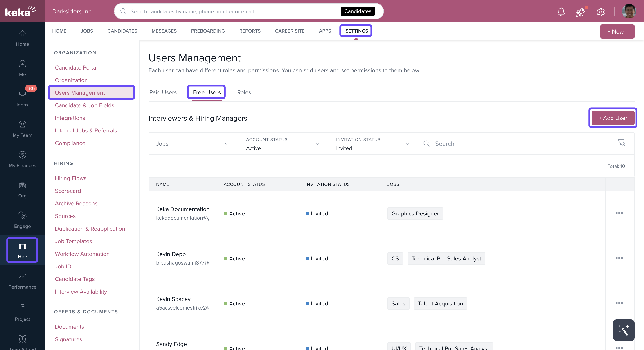Screen dimensions: 644x350
Task: Open Performance in the sidebar
Action: pos(22,280)
